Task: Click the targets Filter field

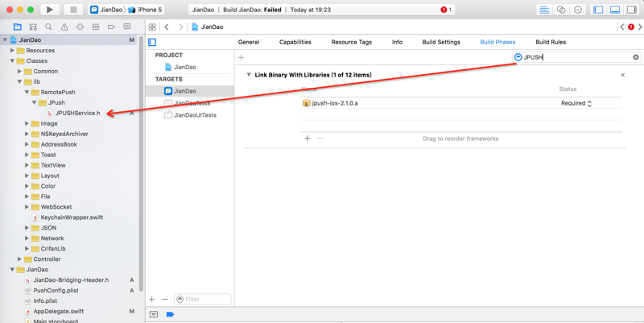Action: (x=203, y=299)
